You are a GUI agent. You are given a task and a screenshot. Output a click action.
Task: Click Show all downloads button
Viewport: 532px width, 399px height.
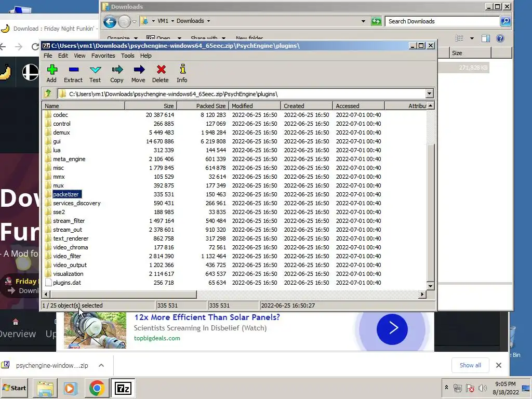coord(470,365)
